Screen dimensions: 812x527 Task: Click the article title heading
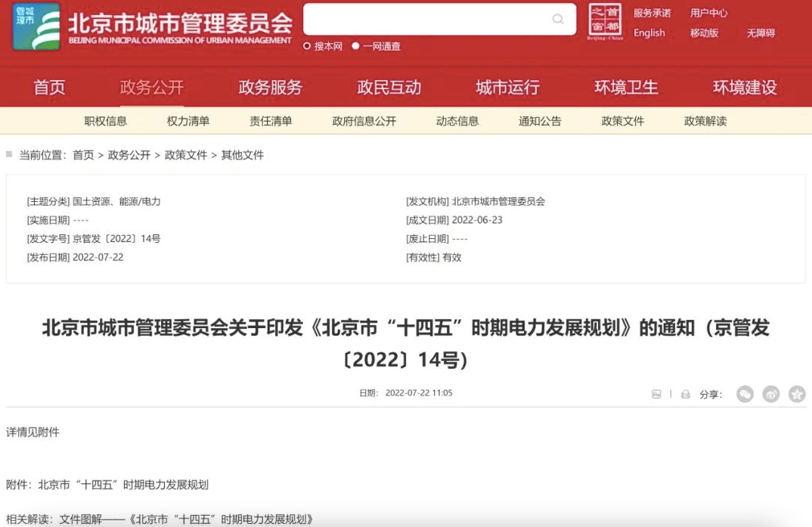point(405,343)
